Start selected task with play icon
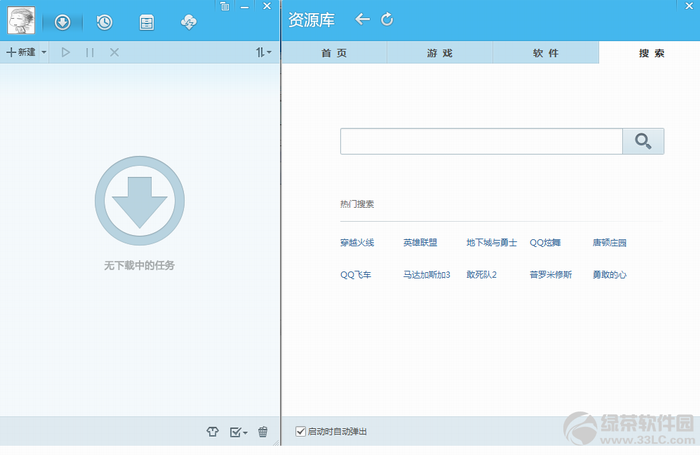The image size is (700, 455). point(66,52)
